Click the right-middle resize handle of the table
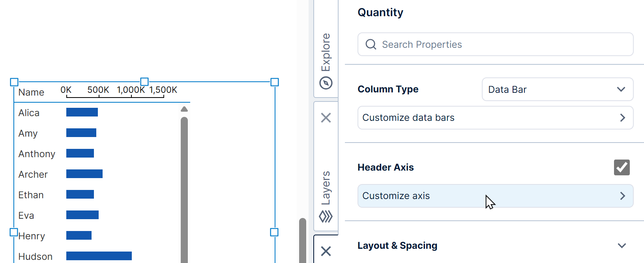This screenshot has width=644, height=263. pos(274,232)
